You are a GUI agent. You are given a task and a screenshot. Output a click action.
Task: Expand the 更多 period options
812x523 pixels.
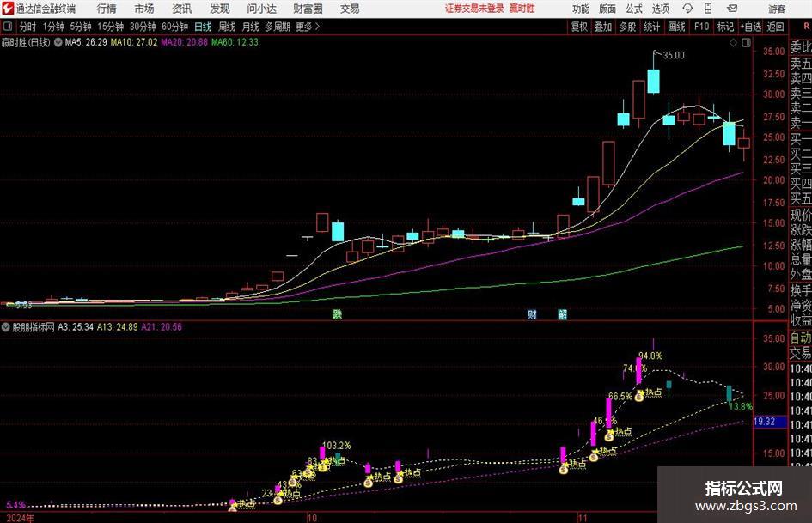pyautogui.click(x=308, y=27)
